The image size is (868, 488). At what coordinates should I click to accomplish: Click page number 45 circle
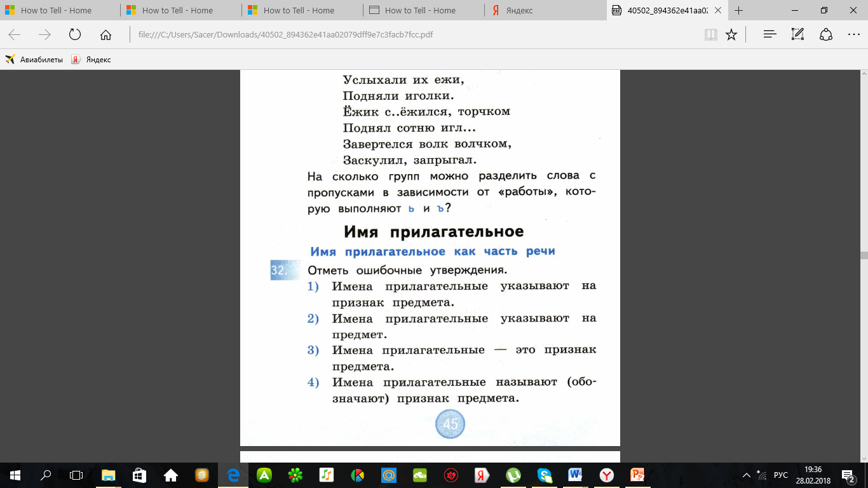[451, 424]
